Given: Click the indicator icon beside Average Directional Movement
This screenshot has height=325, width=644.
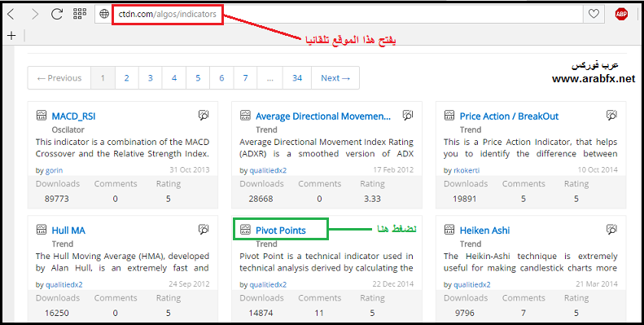Looking at the screenshot, I should click(245, 116).
